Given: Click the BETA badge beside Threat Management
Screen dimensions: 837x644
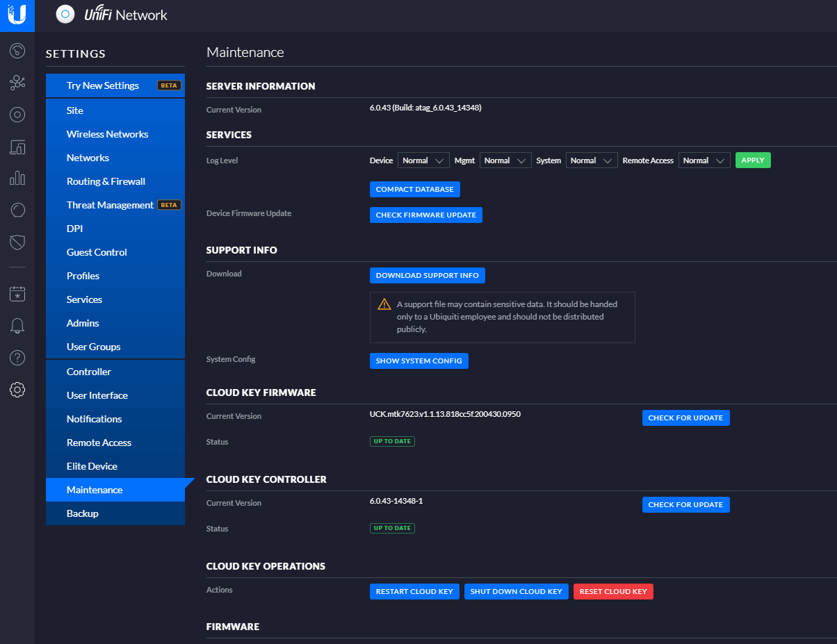Looking at the screenshot, I should [170, 205].
